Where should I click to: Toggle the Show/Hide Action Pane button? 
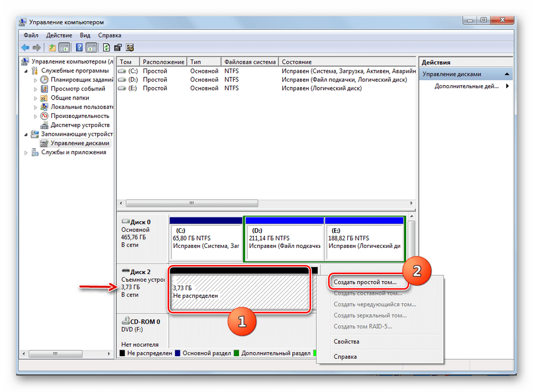coord(91,48)
